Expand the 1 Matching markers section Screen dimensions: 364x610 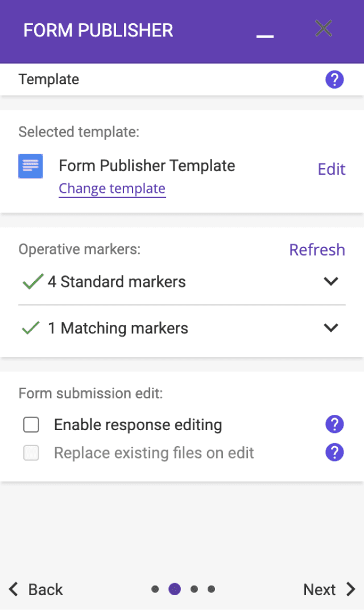(330, 328)
